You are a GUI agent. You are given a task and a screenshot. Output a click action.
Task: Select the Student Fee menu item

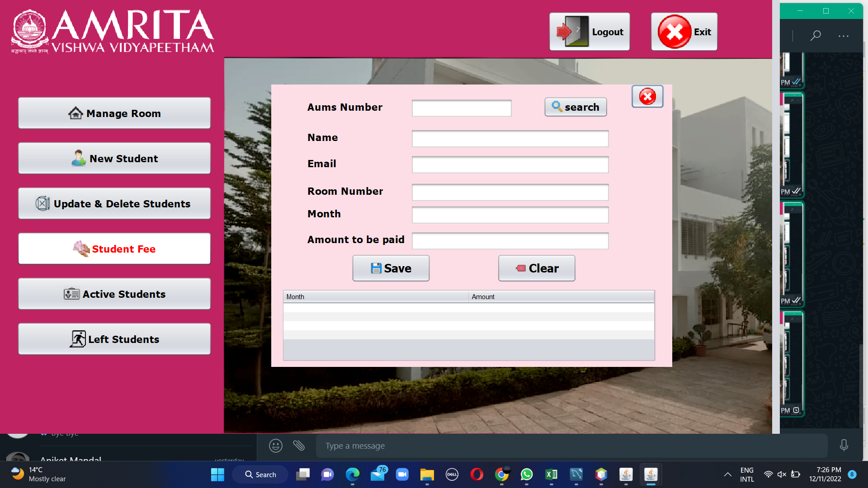point(114,249)
